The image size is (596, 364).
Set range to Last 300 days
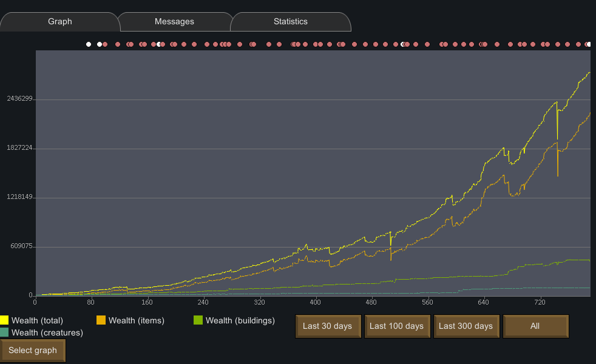tap(466, 326)
